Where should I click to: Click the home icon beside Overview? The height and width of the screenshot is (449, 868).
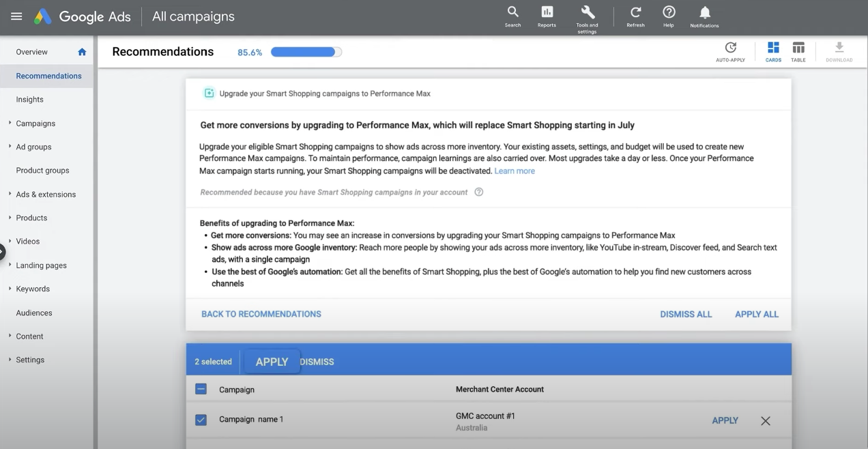click(82, 52)
